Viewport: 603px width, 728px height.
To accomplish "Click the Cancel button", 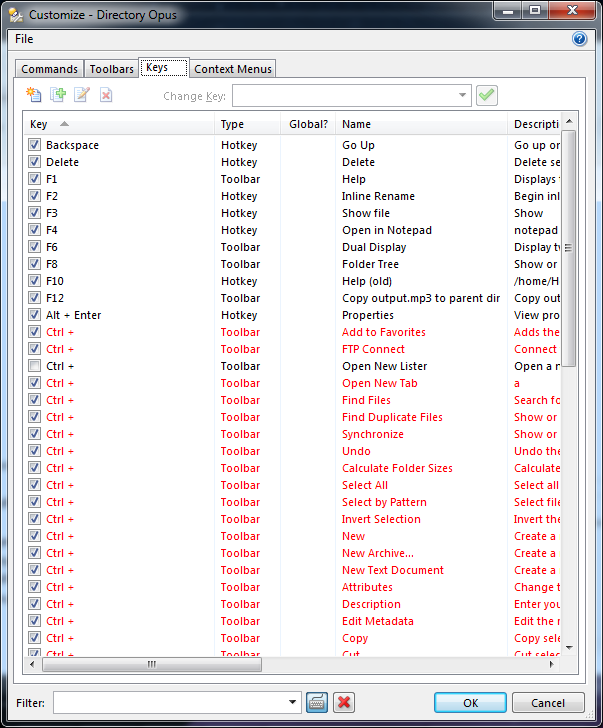I will click(548, 702).
